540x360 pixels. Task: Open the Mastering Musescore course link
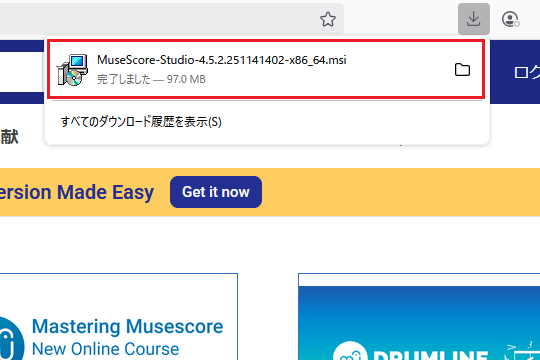(x=127, y=326)
